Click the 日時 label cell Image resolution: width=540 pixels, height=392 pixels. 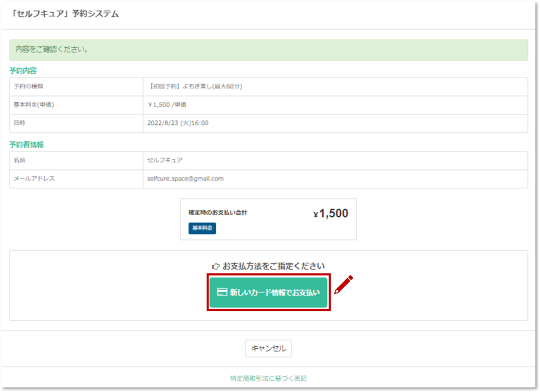click(76, 123)
